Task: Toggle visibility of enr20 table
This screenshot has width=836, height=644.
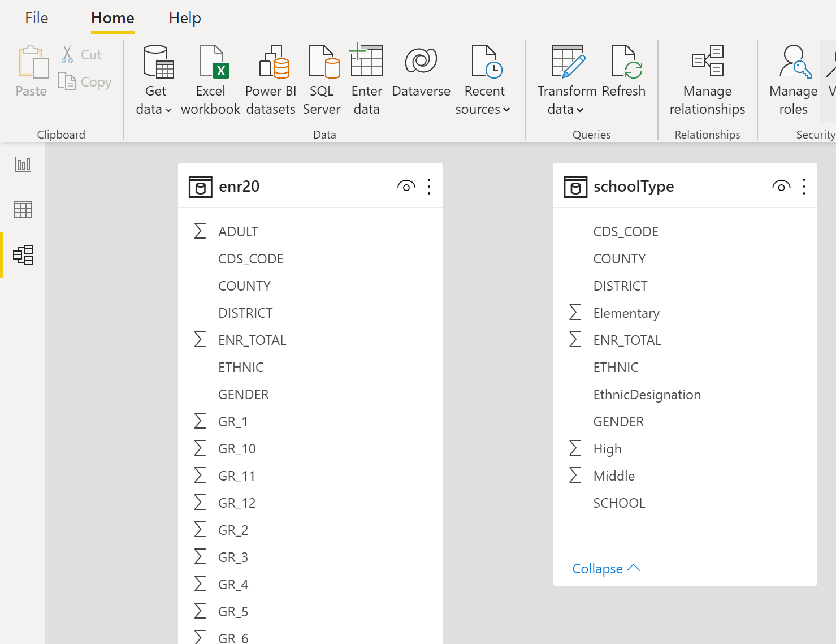Action: point(406,186)
